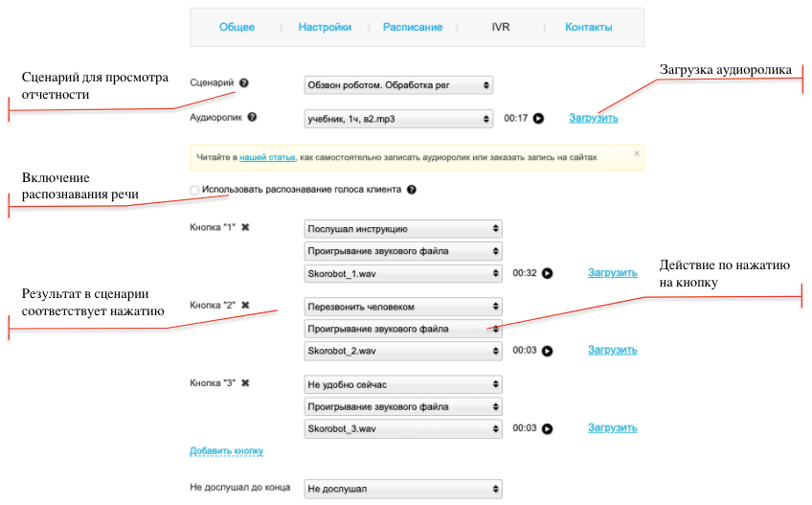
Task: Enable client voice recognition checkbox
Action: click(x=195, y=190)
